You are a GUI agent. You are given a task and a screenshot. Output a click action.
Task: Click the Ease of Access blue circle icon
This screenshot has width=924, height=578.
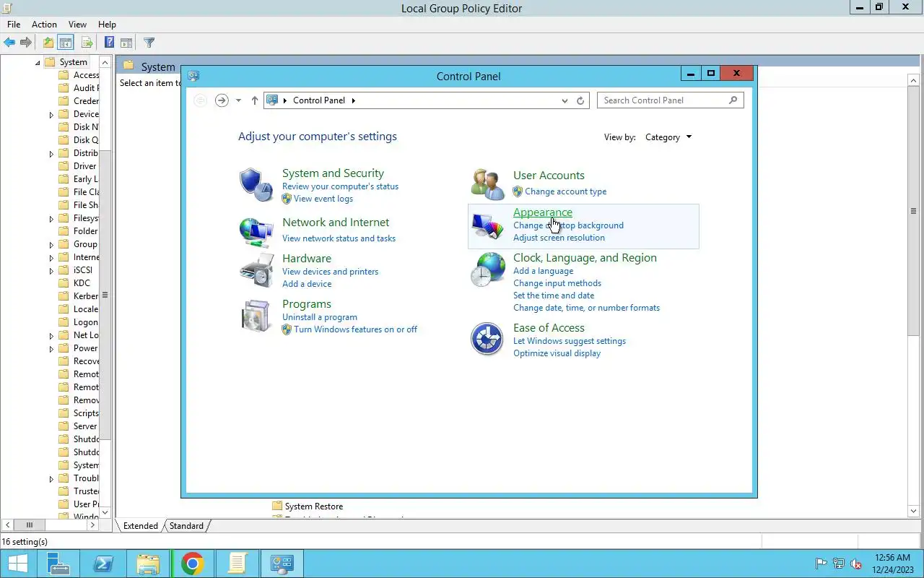pos(487,339)
